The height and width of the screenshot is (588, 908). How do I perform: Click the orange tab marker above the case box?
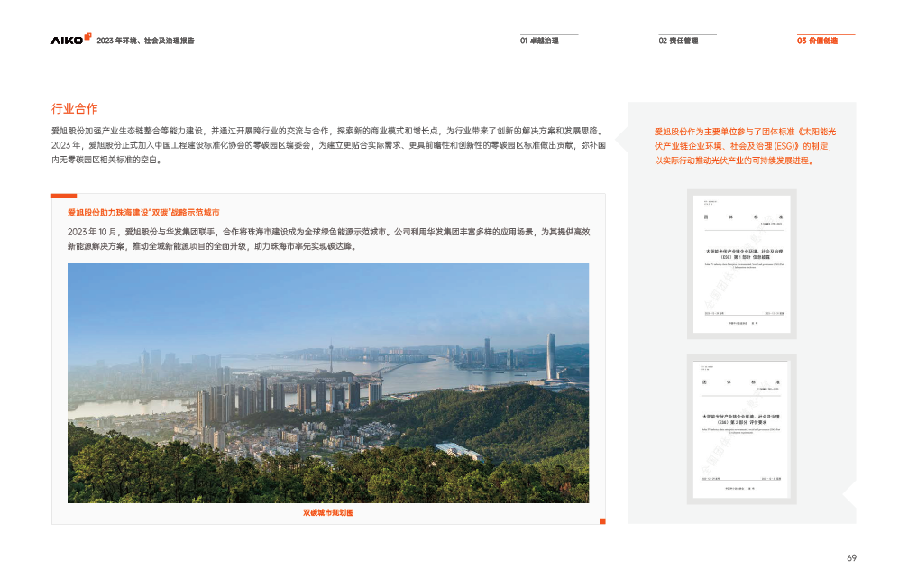(63, 195)
